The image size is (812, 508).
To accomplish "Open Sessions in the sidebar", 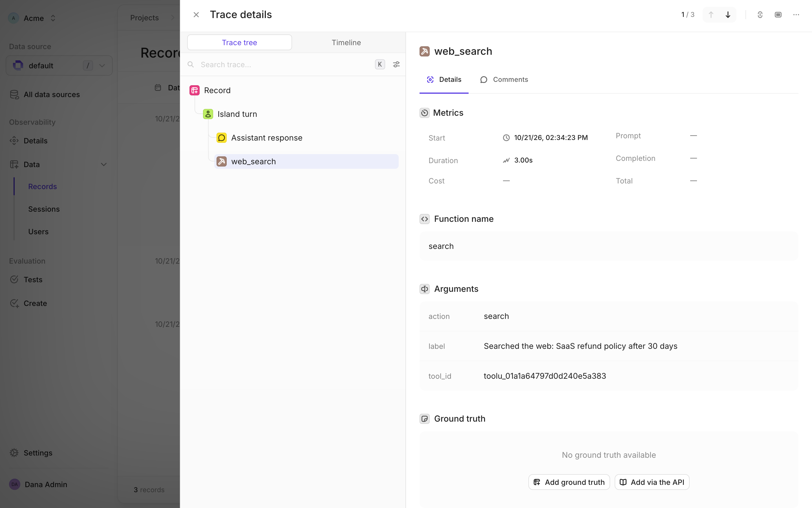I will (44, 209).
